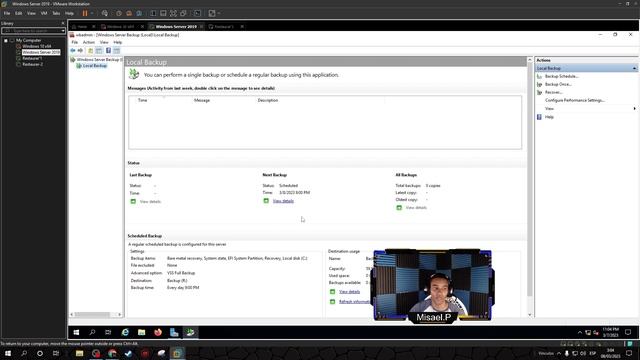Click the thumbnail bar toggle toolbar icon

click(163, 13)
